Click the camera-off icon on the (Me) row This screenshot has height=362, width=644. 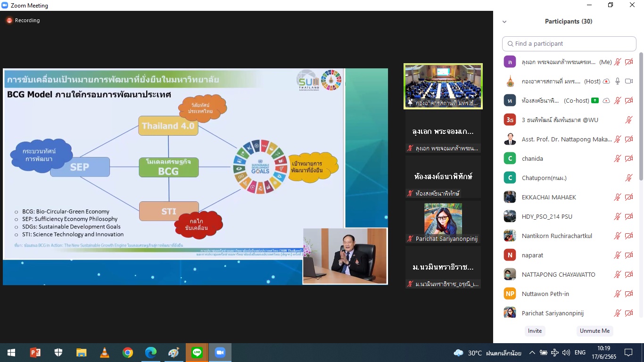pos(629,62)
